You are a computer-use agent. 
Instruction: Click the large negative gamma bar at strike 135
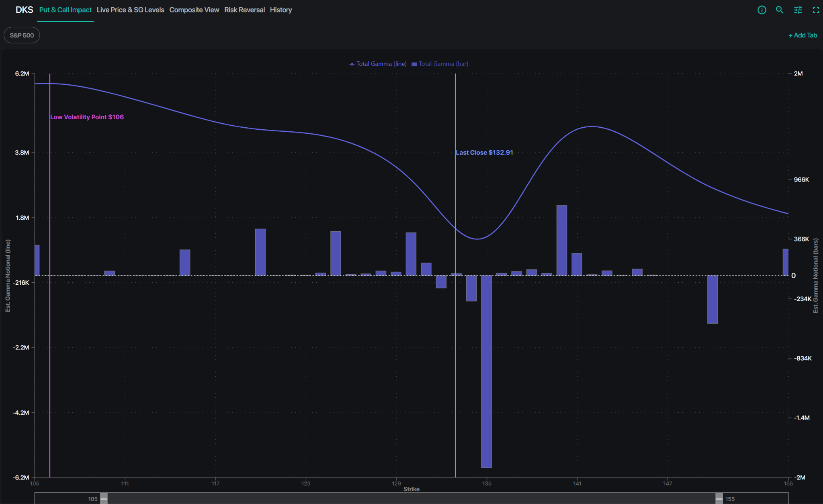pos(486,371)
